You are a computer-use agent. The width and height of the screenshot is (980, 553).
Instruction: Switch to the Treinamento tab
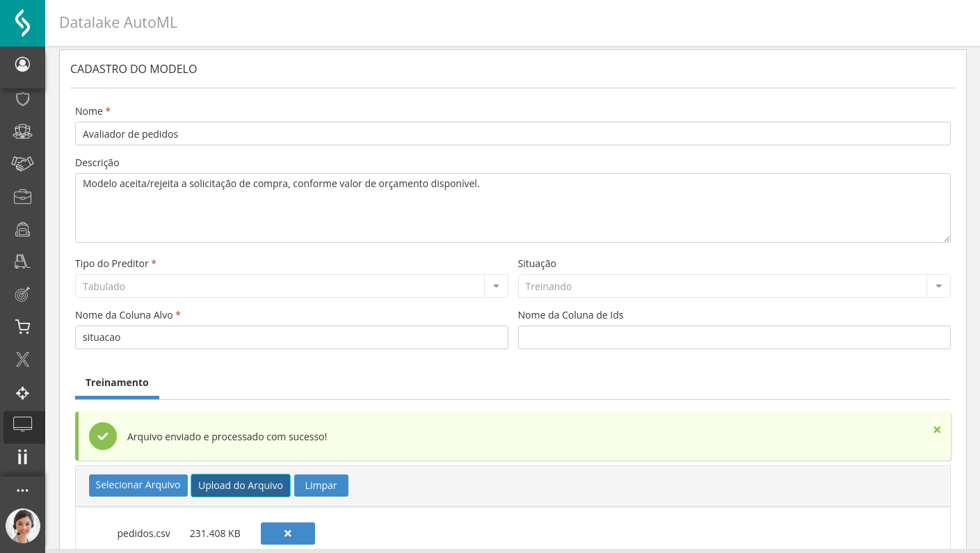(x=117, y=383)
